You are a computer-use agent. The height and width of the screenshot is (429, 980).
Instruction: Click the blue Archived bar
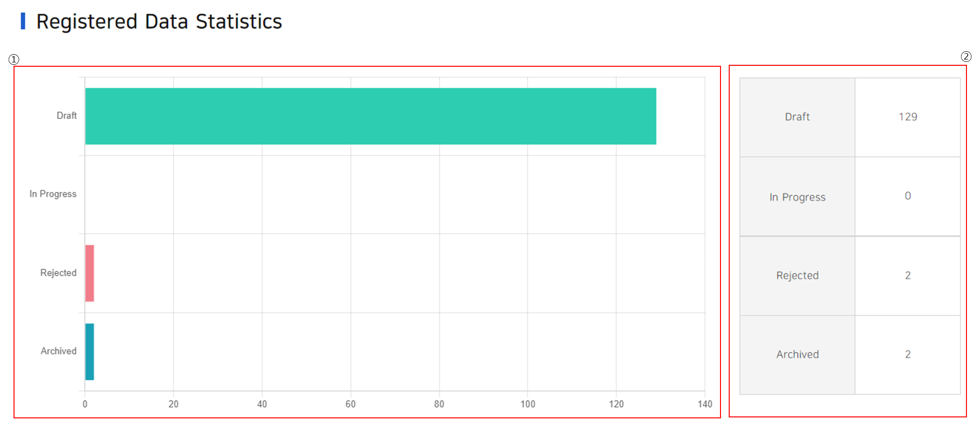[89, 352]
